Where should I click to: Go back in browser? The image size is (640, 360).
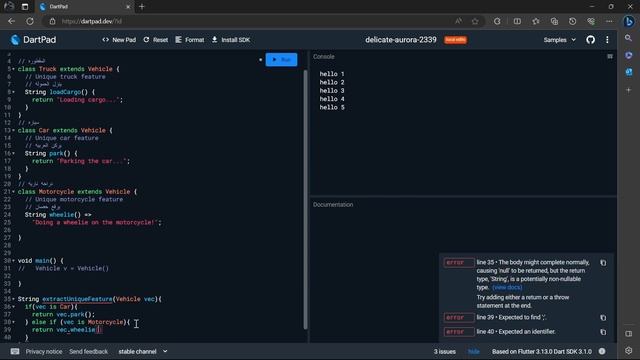click(11, 21)
